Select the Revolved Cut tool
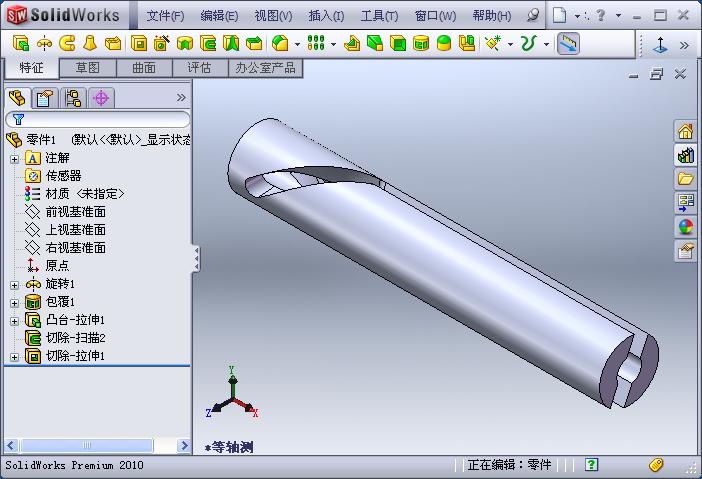The height and width of the screenshot is (479, 702). 184,43
